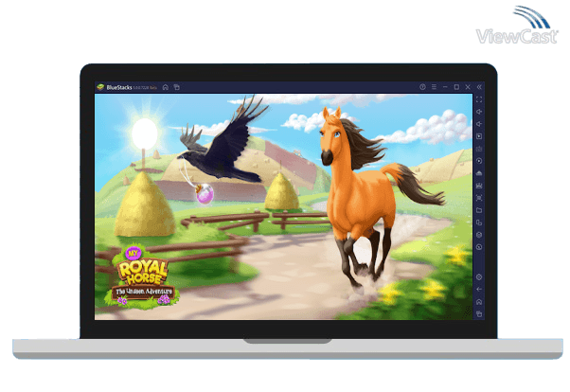Collapse the sidebar with double-chevron arrow
This screenshot has width=570, height=392.
479,87
